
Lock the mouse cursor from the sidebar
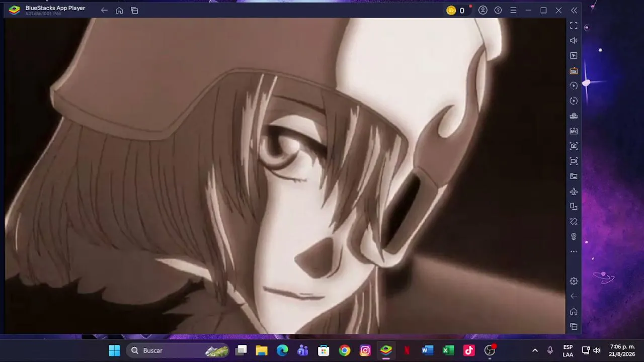click(x=574, y=55)
